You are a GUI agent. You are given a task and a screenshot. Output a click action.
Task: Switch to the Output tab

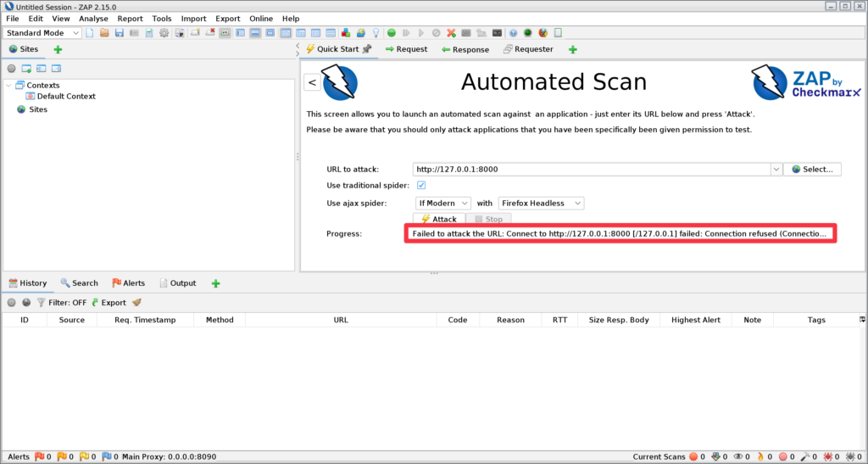[x=178, y=283]
